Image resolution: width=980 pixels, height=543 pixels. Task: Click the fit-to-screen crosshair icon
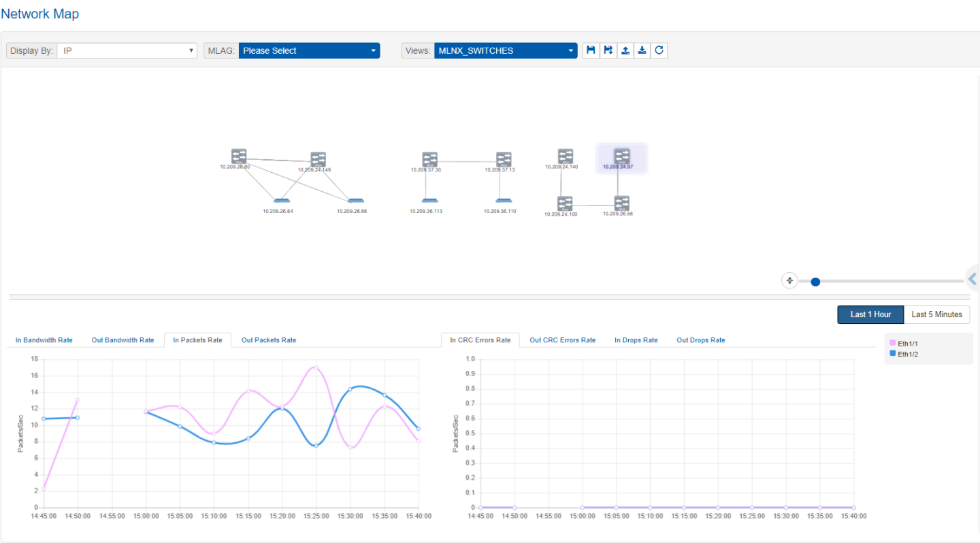click(789, 280)
